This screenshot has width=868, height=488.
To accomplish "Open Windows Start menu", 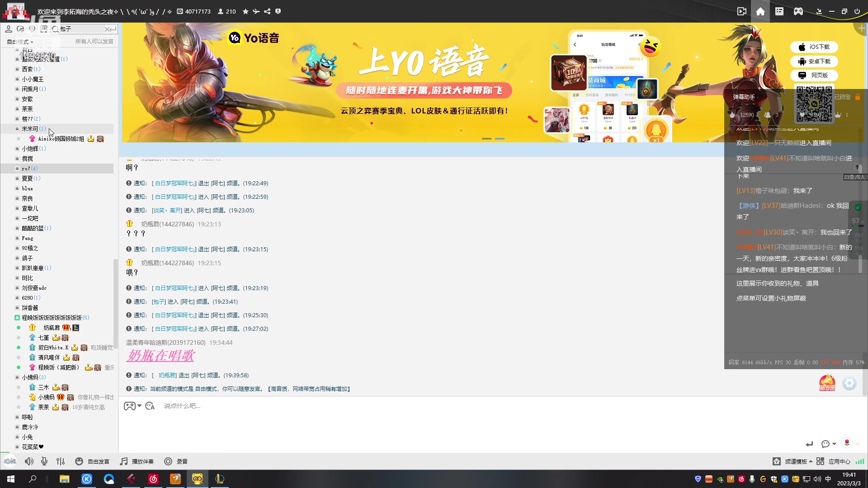I will (11, 479).
